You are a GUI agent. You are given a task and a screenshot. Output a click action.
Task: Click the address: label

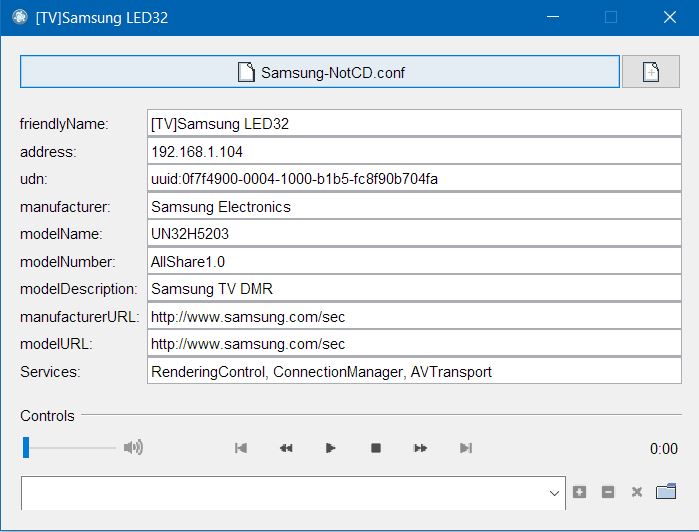click(48, 152)
